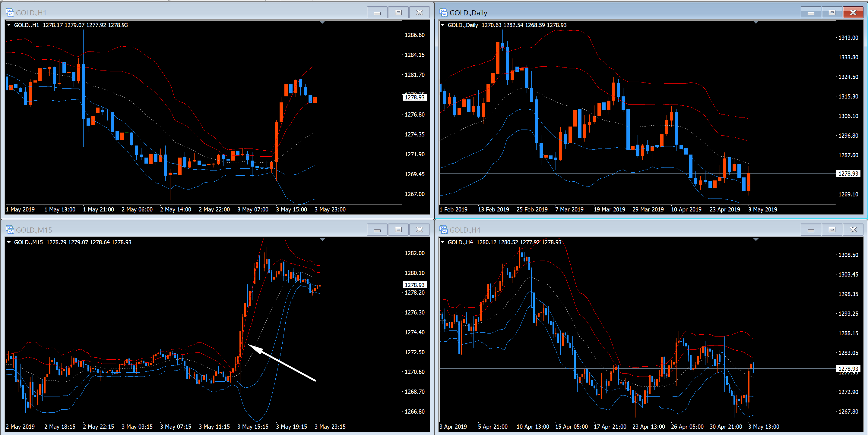
Task: Close the GOLD.,Daily chart window
Action: pyautogui.click(x=853, y=12)
